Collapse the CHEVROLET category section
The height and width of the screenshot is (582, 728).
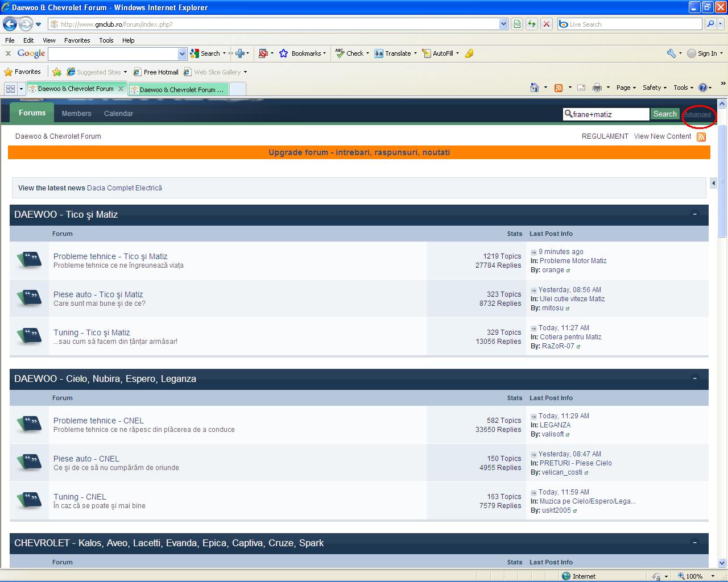(694, 543)
